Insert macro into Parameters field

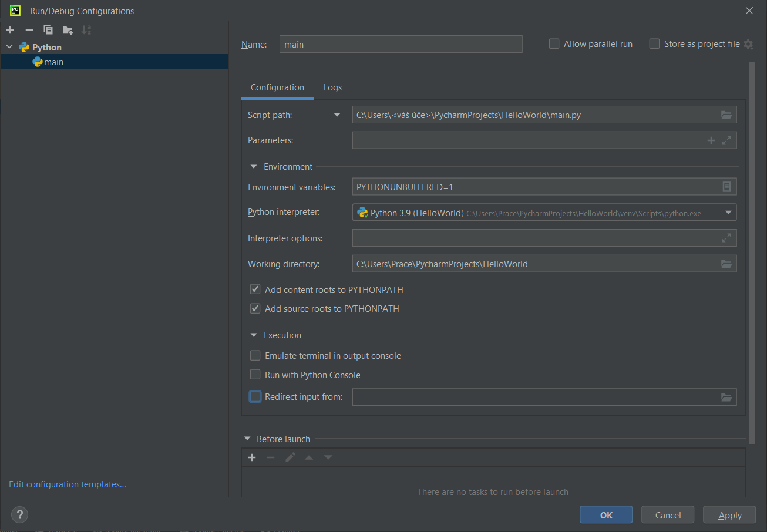(x=711, y=140)
